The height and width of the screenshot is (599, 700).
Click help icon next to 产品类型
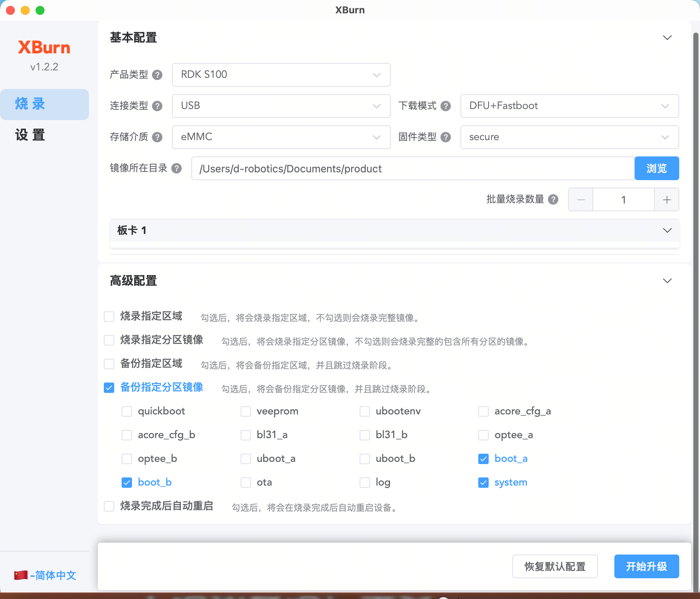tap(157, 75)
